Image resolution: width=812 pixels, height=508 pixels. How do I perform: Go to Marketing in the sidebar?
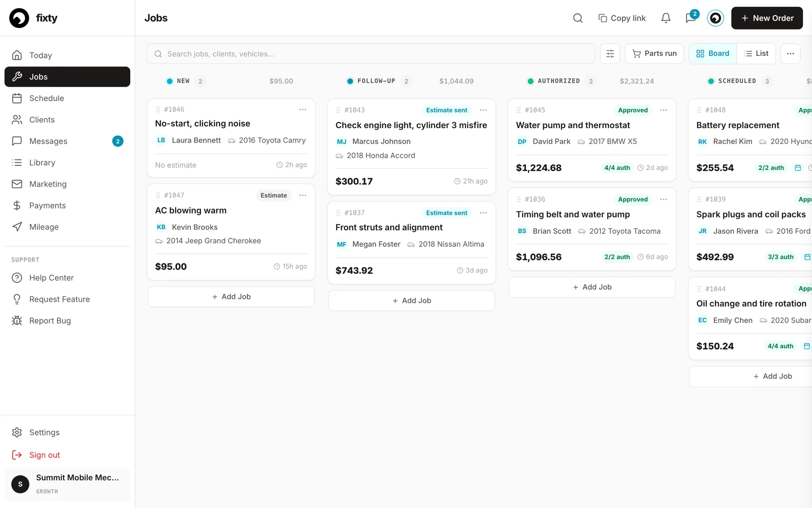pyautogui.click(x=67, y=184)
